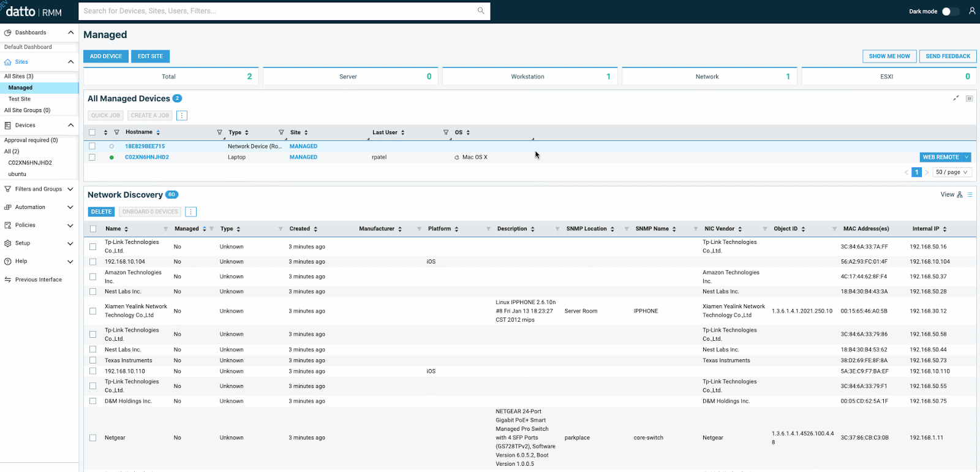Image resolution: width=980 pixels, height=472 pixels.
Task: Switch Network Discovery to topology view icon
Action: (x=960, y=194)
